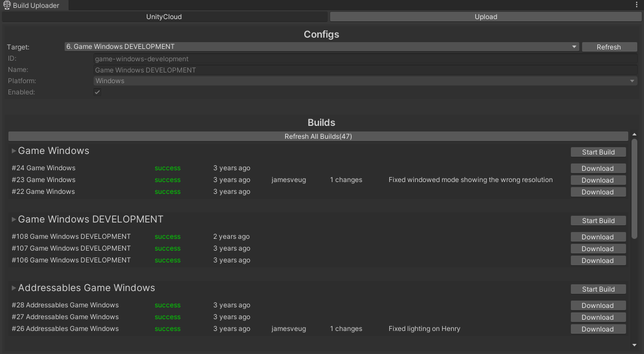Image resolution: width=644 pixels, height=354 pixels.
Task: Uncheck the Enabled checkbox
Action: [x=97, y=92]
